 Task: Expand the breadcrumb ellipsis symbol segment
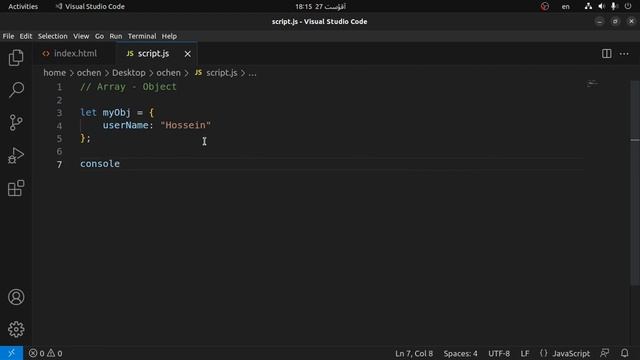coord(253,73)
